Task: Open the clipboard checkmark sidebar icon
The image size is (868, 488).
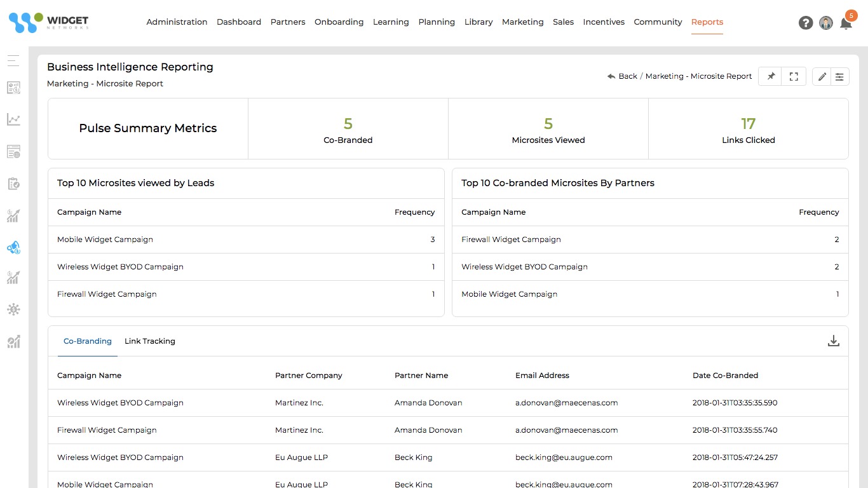Action: (x=13, y=184)
